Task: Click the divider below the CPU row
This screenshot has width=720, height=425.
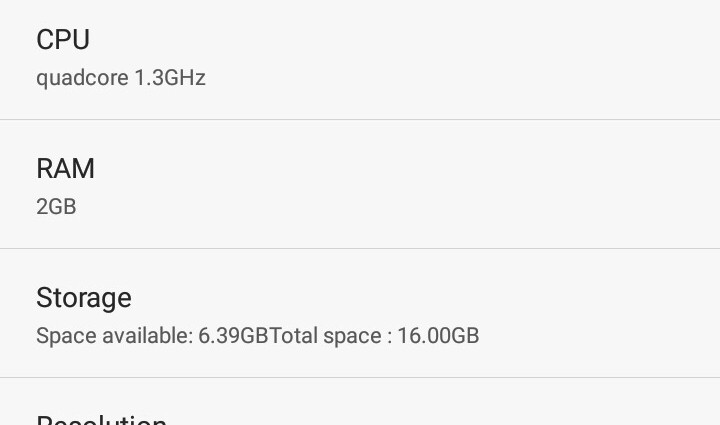Action: [360, 120]
